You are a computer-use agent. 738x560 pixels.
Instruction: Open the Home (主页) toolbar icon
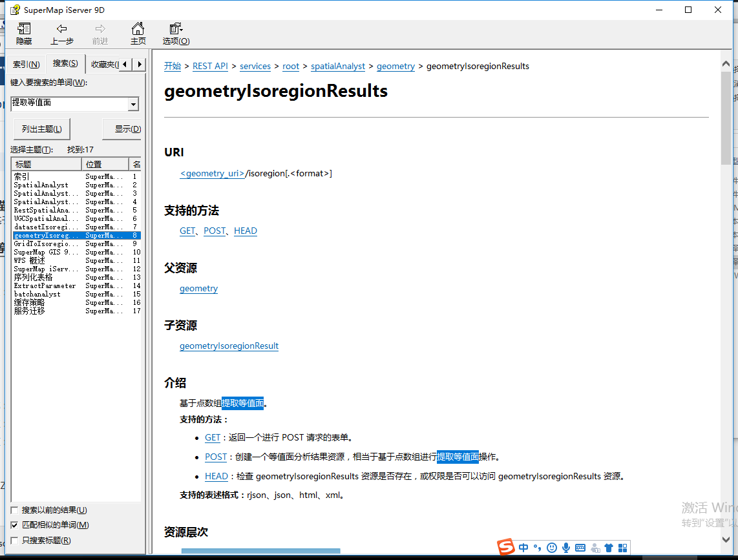click(138, 28)
